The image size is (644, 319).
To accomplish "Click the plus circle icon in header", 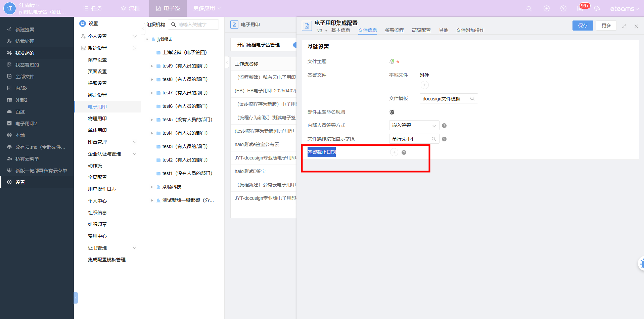I will 547,9.
